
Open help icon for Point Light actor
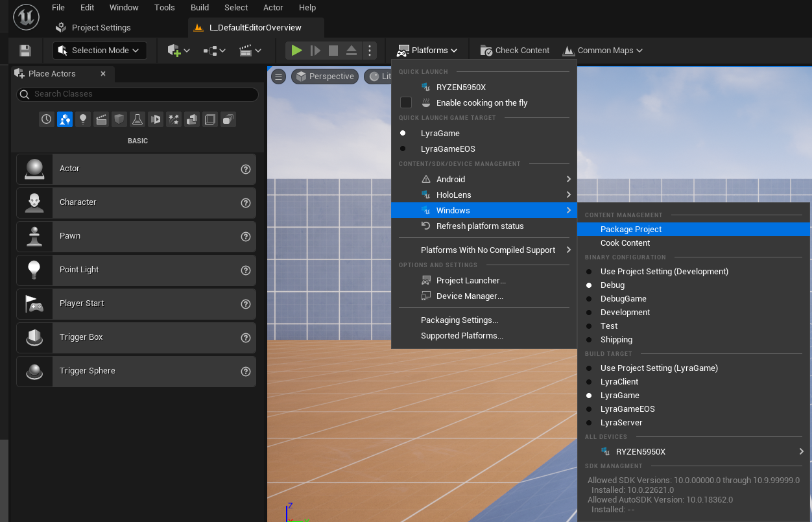pyautogui.click(x=246, y=270)
